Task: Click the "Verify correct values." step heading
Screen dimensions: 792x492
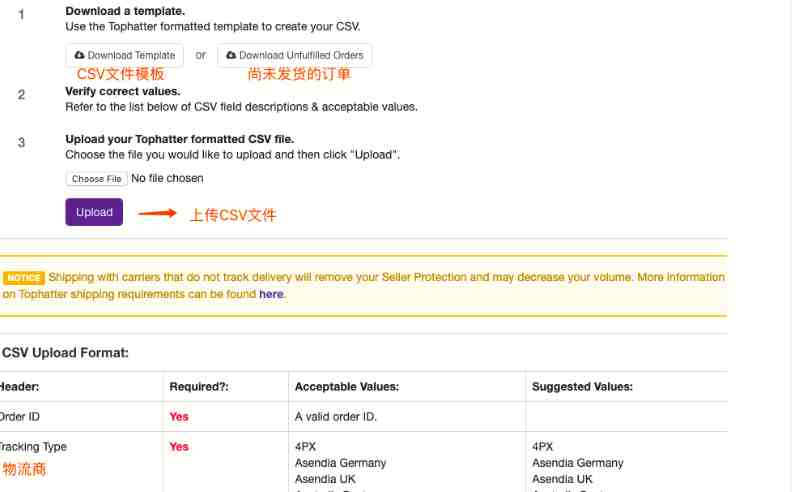Action: (123, 91)
